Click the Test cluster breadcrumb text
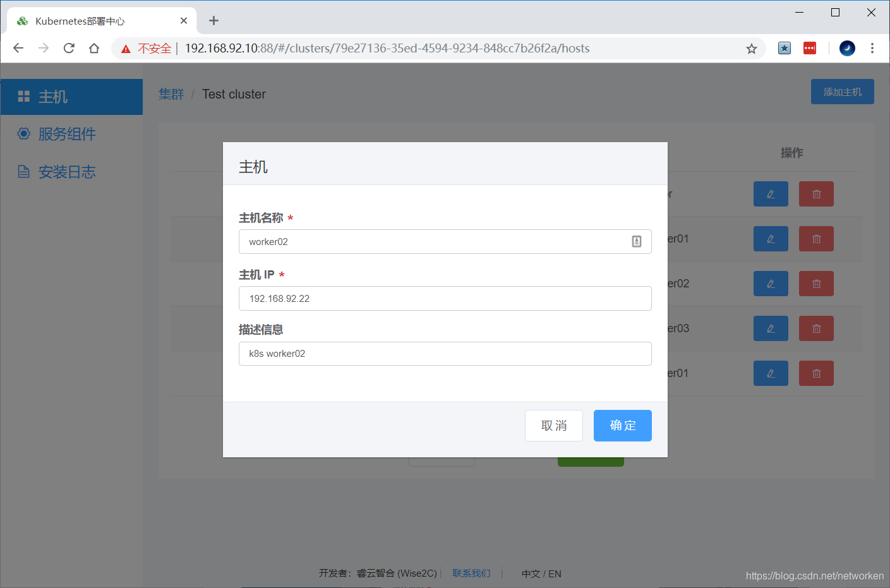Screen dimensions: 890x588 (234, 94)
